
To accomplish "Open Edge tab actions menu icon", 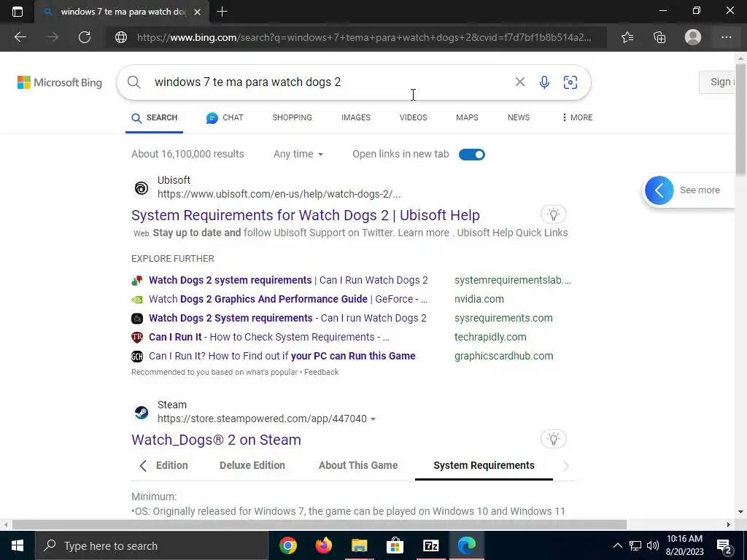I will click(18, 12).
